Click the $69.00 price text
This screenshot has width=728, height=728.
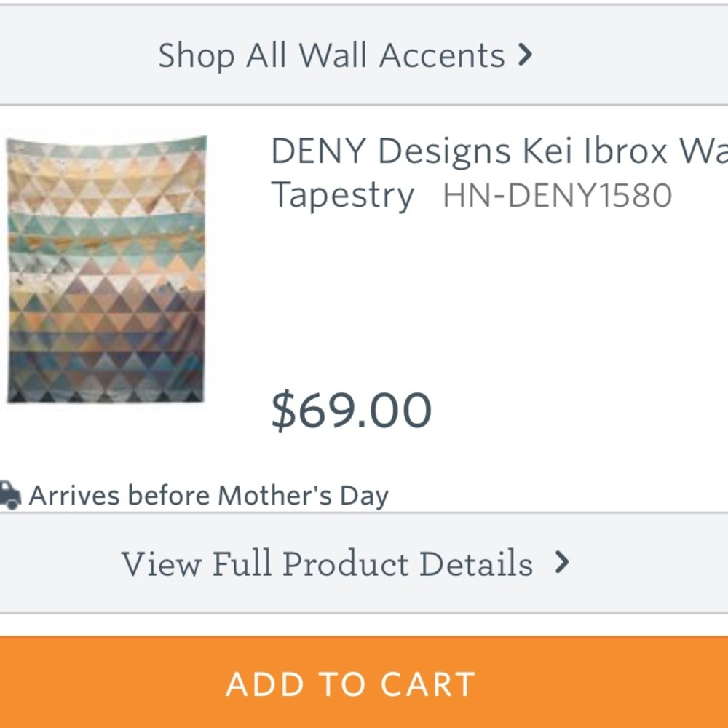click(x=352, y=409)
